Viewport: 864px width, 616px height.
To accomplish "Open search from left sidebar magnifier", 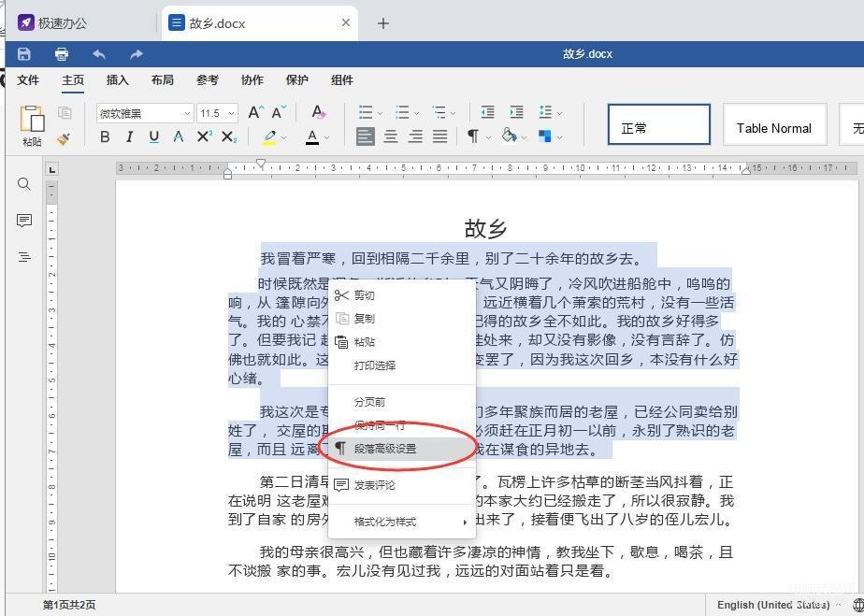I will [24, 184].
